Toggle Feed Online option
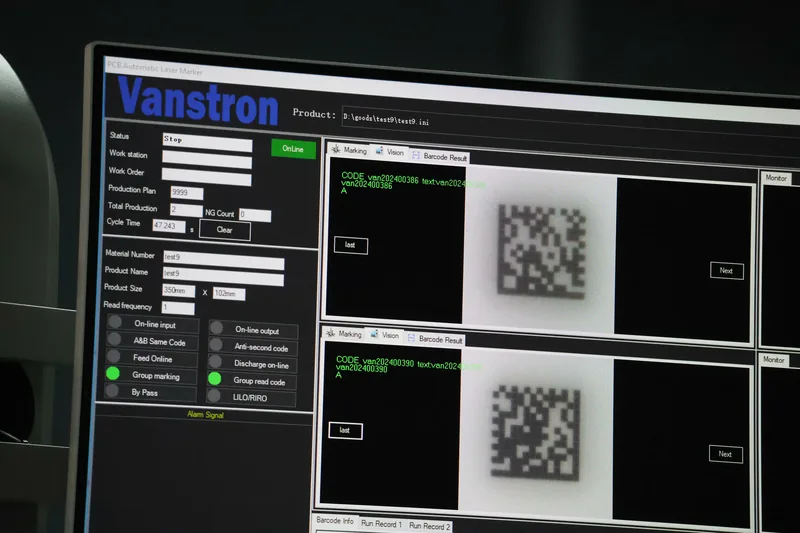This screenshot has width=800, height=533. 152,358
